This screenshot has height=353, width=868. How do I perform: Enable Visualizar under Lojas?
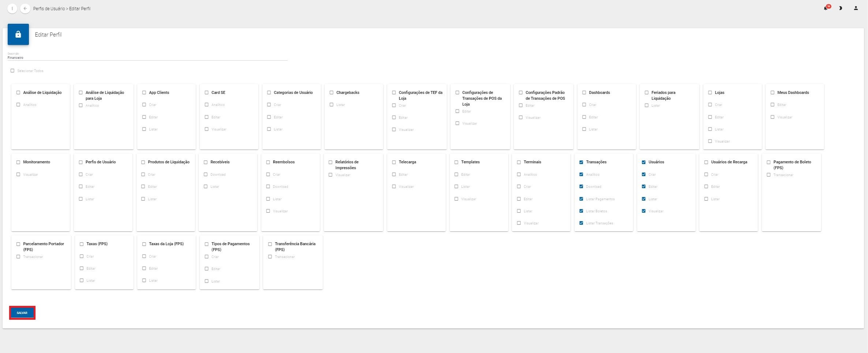(x=710, y=141)
